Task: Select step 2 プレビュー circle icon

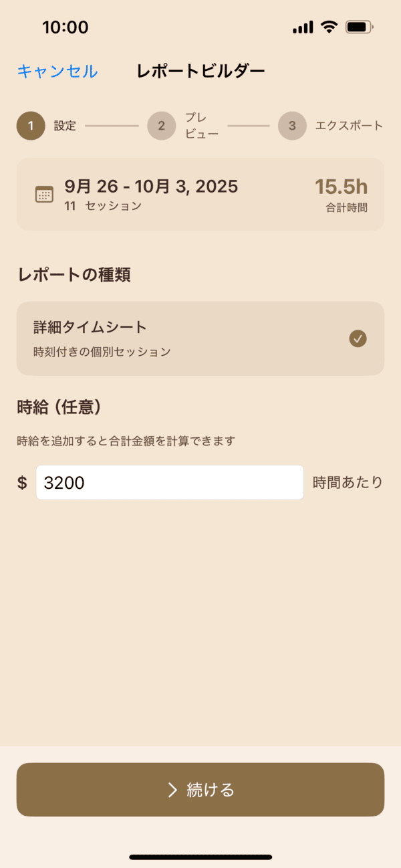Action: [161, 126]
